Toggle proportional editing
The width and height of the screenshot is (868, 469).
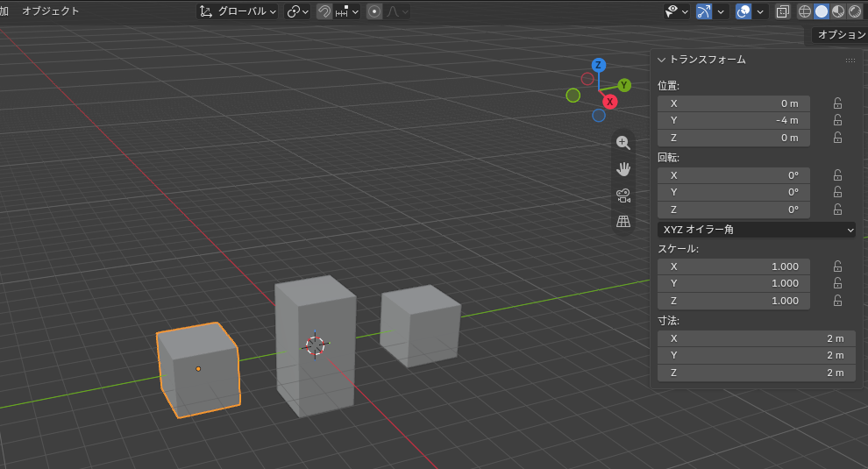click(374, 11)
